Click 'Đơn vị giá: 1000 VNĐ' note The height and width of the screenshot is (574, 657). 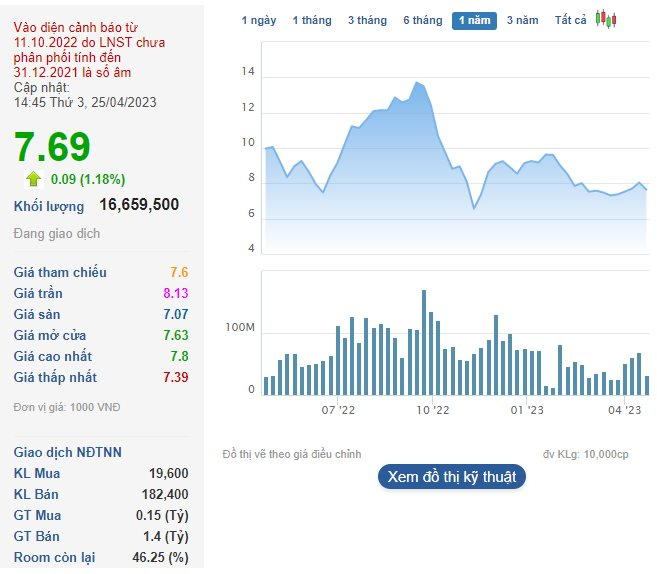pos(67,407)
